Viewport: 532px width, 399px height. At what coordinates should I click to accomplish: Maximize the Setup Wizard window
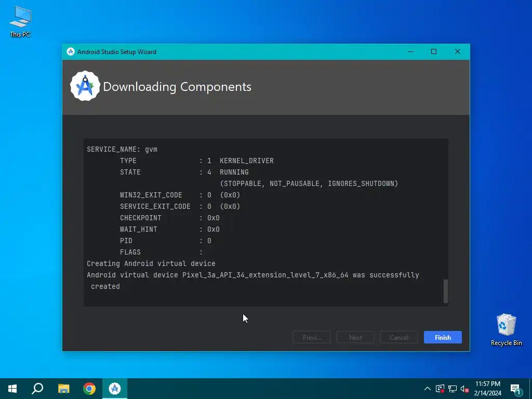434,51
